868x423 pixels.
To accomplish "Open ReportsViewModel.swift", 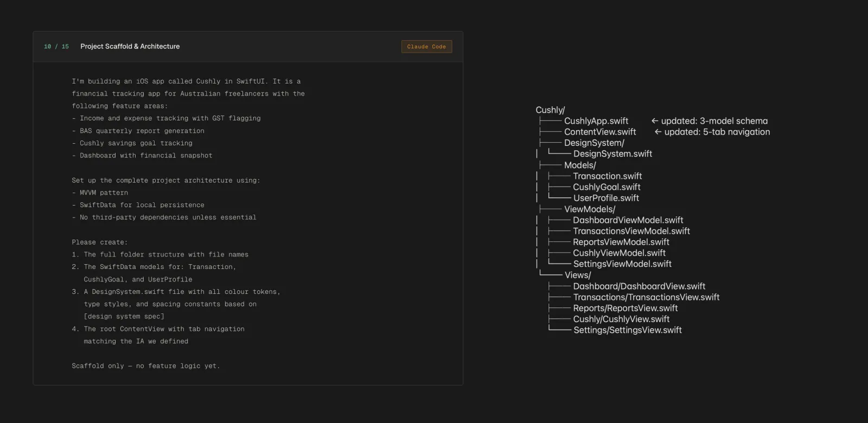I will [621, 242].
